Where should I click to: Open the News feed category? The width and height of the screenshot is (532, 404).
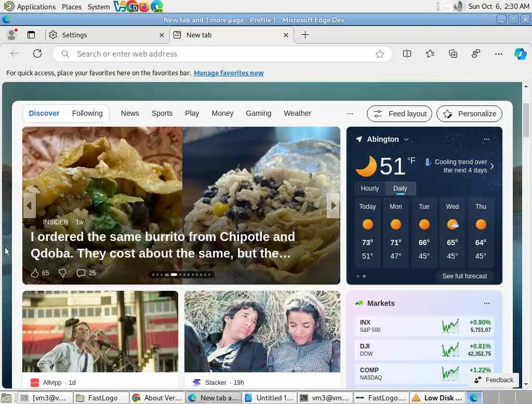(x=130, y=113)
